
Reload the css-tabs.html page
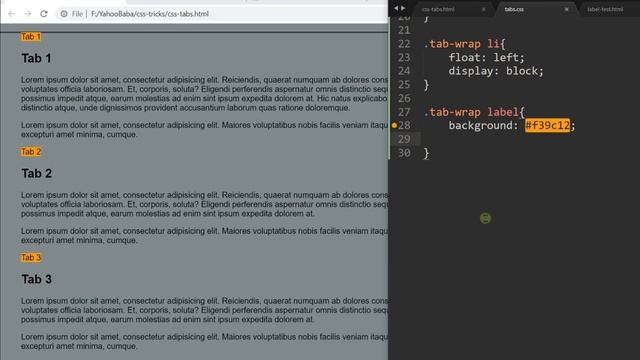click(44, 14)
